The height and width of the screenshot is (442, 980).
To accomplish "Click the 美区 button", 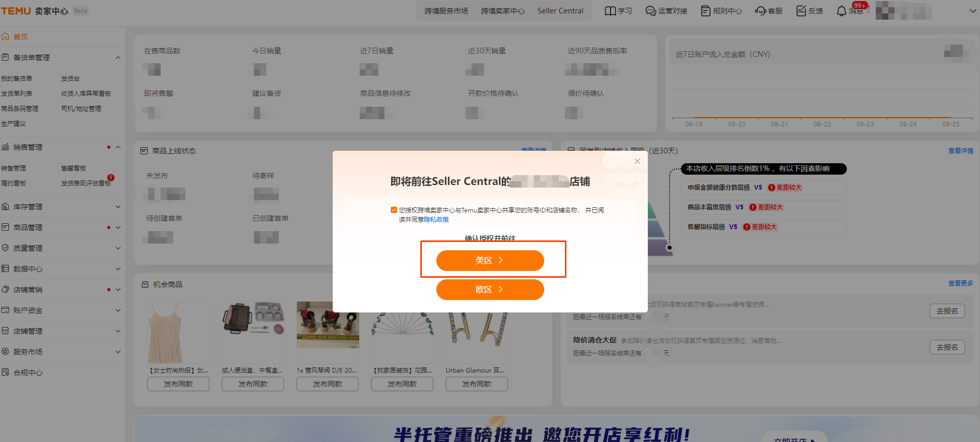I will [490, 260].
